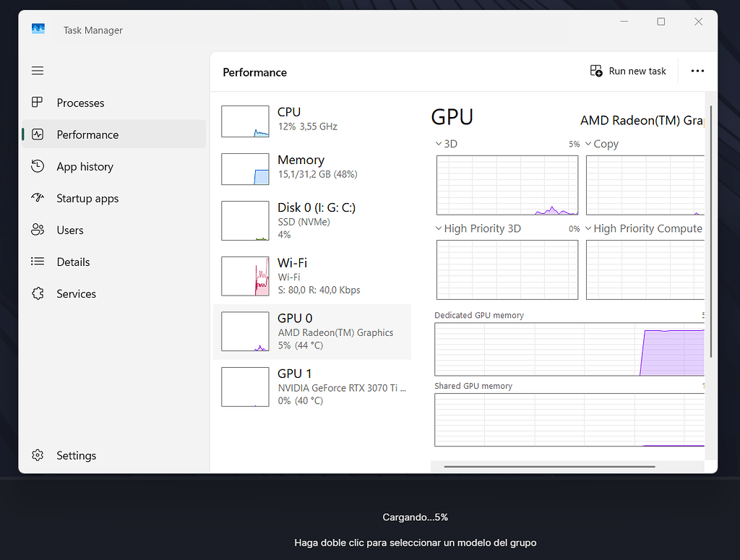Screen dimensions: 740x560
Task: Click the Details list icon
Action: [x=38, y=262]
